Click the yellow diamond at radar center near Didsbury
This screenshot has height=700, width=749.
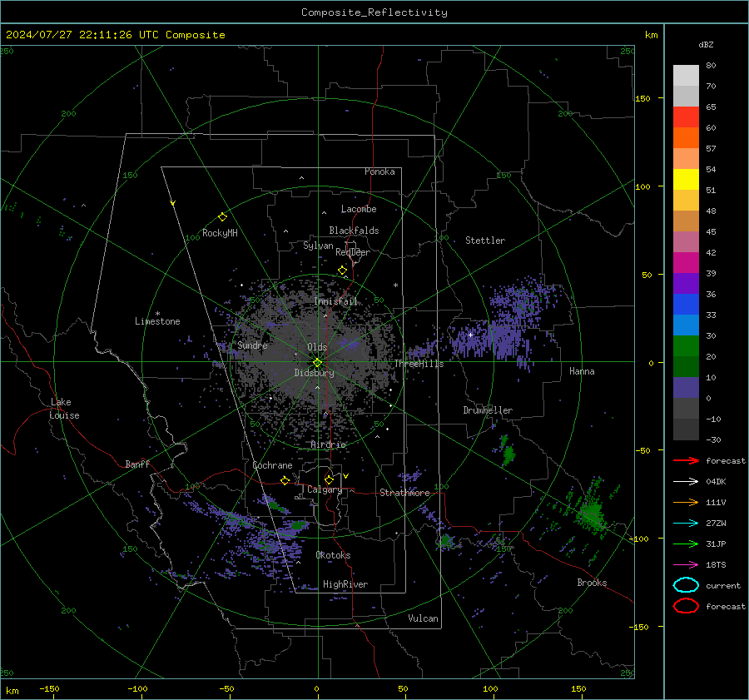pyautogui.click(x=317, y=363)
